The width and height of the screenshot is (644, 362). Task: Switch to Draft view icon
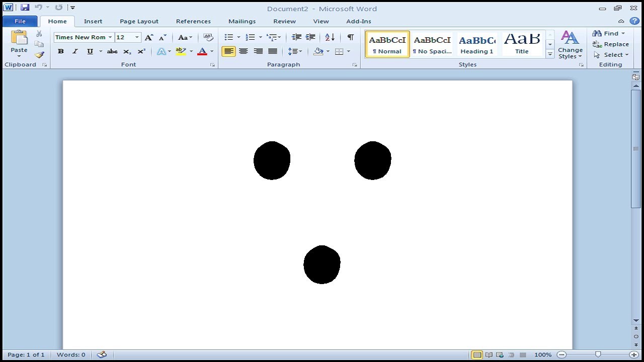click(523, 354)
